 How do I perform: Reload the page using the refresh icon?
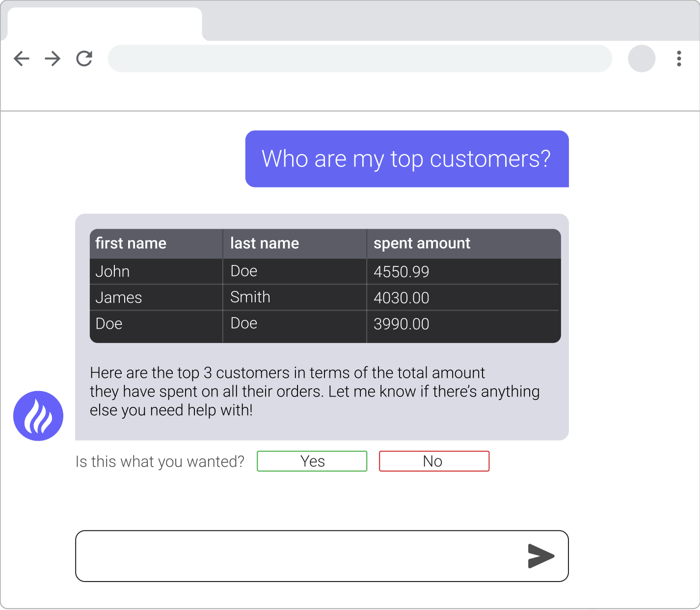click(x=83, y=58)
